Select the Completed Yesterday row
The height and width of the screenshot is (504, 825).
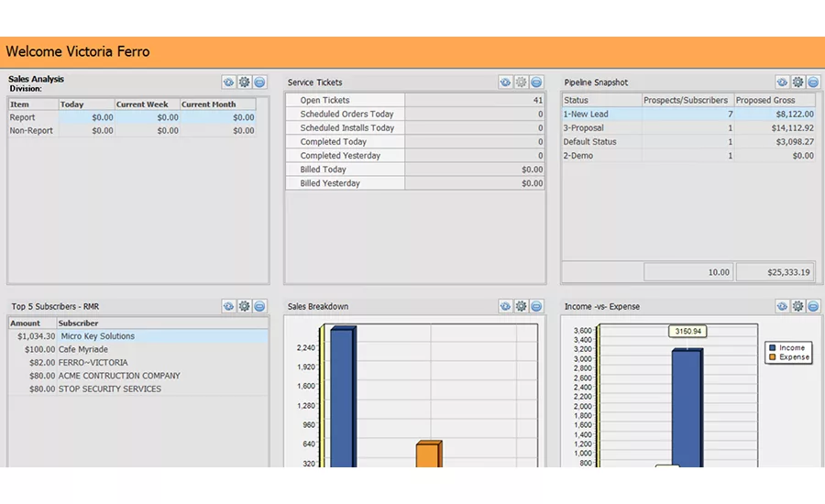tap(414, 156)
